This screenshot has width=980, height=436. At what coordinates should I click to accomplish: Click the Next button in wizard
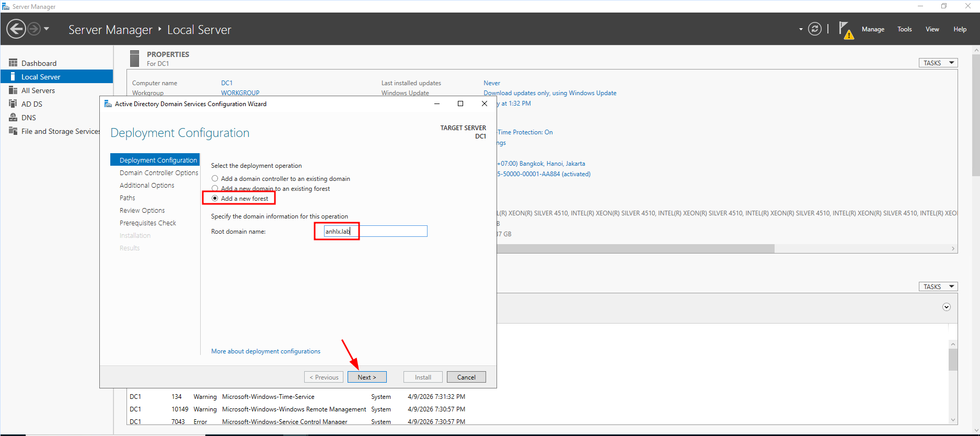[x=367, y=377]
